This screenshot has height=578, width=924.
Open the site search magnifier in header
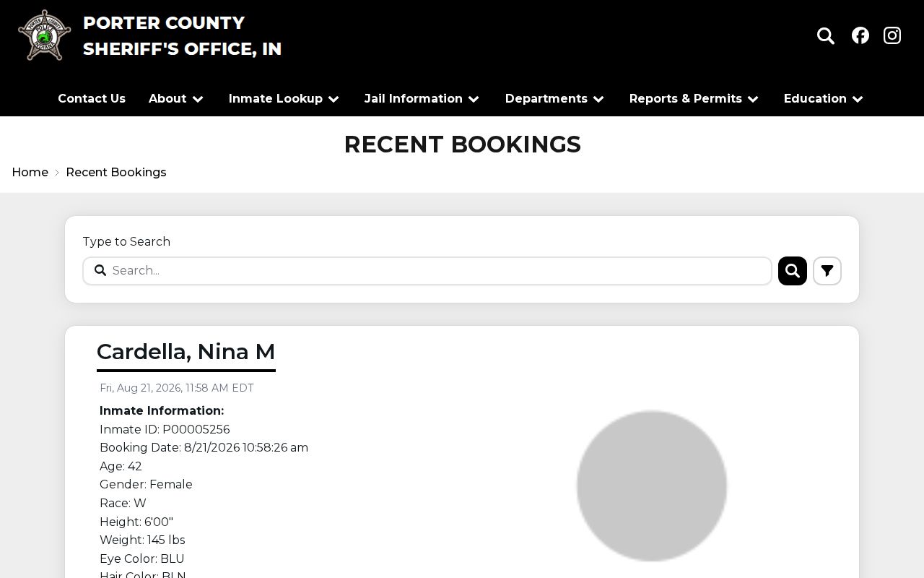826,35
